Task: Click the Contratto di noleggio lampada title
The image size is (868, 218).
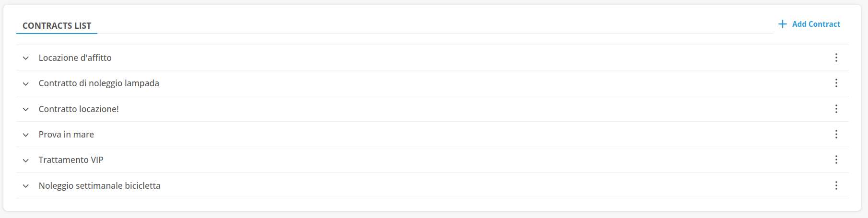Action: pyautogui.click(x=99, y=83)
